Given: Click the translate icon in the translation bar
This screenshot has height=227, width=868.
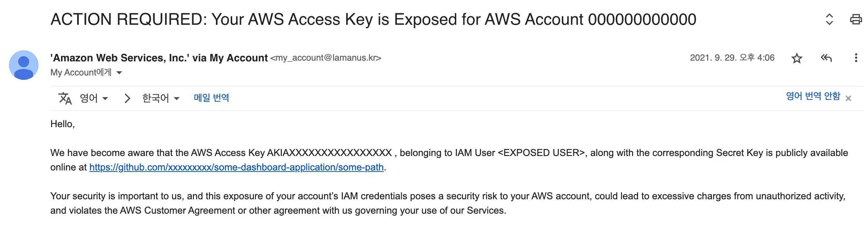Looking at the screenshot, I should [x=65, y=98].
